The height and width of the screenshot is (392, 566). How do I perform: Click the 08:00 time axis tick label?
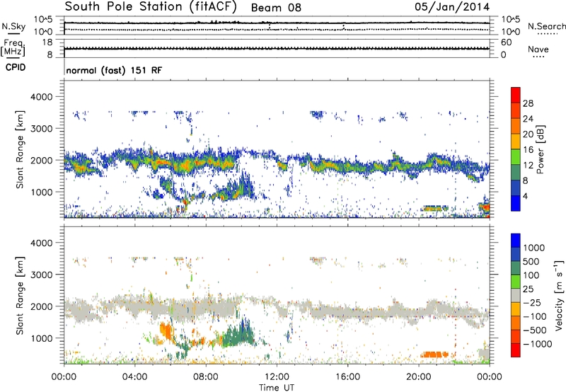[x=206, y=377]
